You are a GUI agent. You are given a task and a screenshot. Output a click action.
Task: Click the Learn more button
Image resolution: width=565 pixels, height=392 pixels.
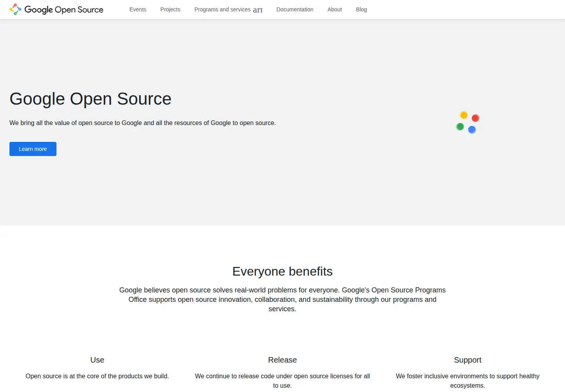coord(33,149)
